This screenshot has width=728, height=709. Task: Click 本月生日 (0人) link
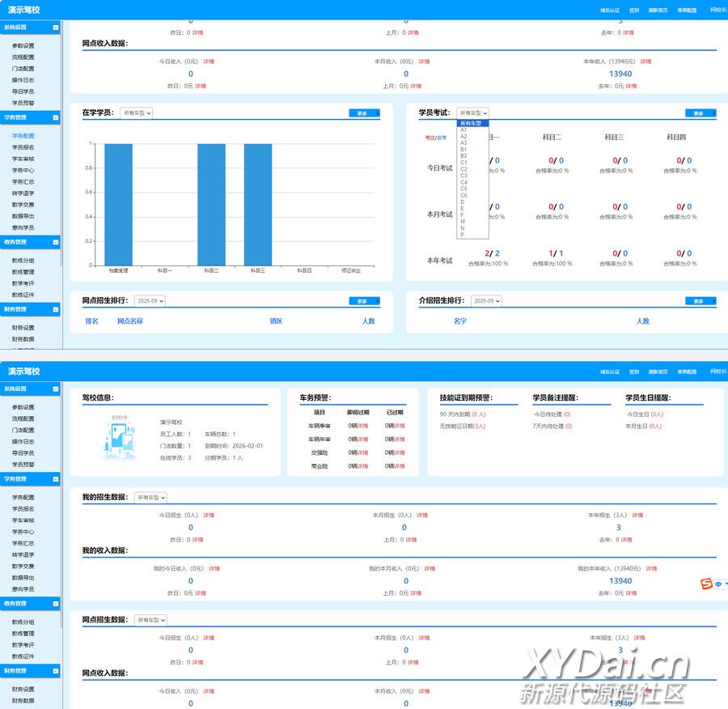[644, 426]
